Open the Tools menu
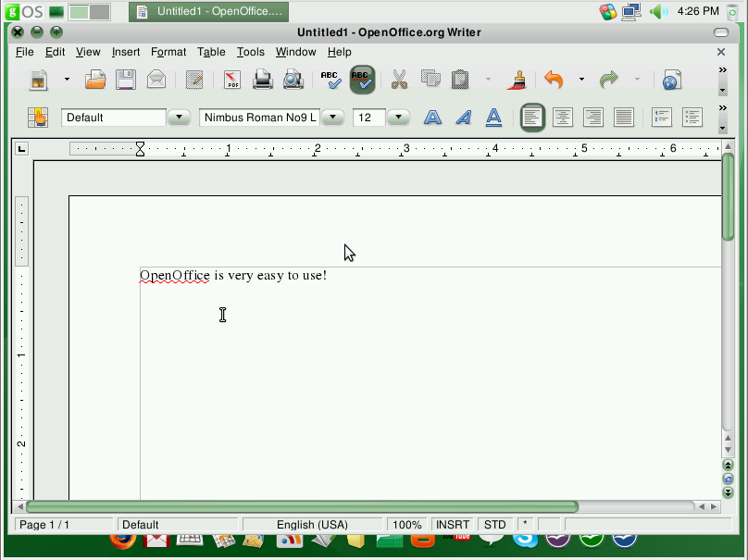The width and height of the screenshot is (748, 560). (x=251, y=52)
